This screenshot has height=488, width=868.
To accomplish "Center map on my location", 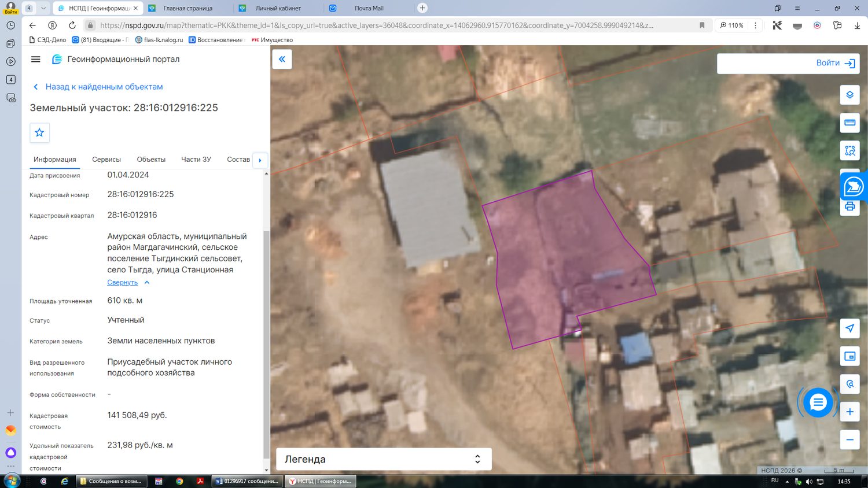I will pyautogui.click(x=849, y=328).
